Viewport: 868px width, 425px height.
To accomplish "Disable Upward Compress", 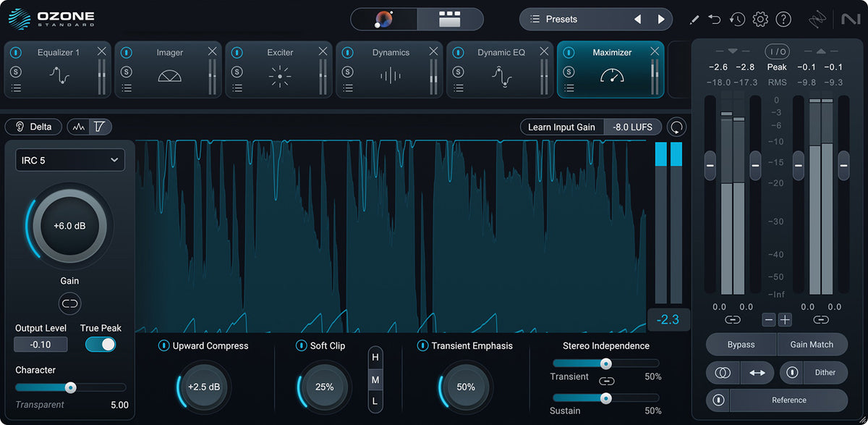I will 164,346.
